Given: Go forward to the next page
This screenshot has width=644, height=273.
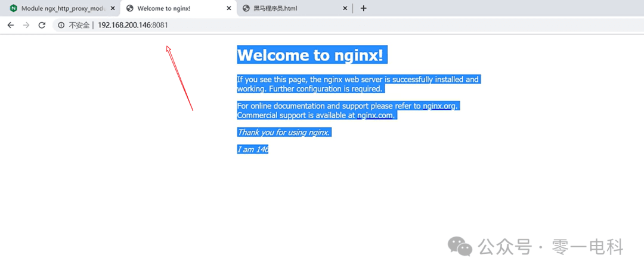Looking at the screenshot, I should point(26,25).
